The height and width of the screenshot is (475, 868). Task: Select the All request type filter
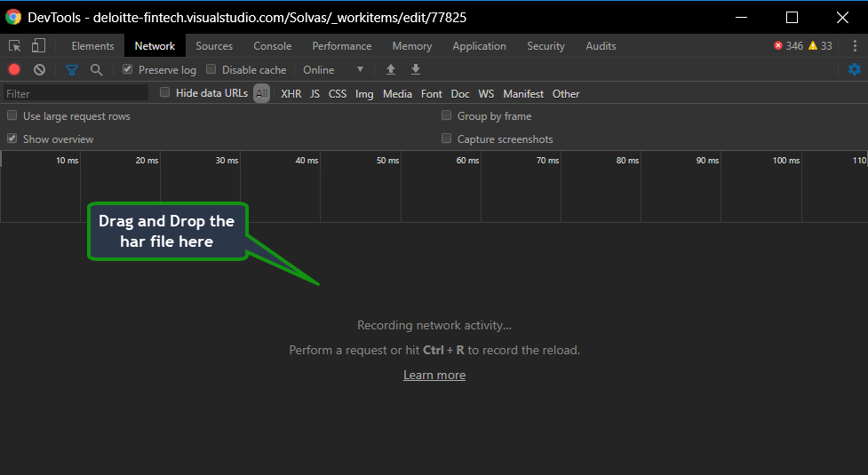262,93
